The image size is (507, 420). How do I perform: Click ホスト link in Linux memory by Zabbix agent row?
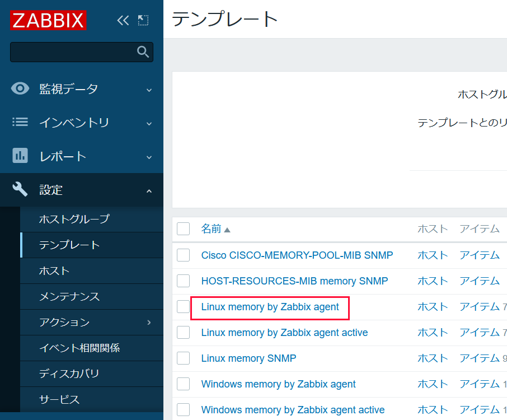(x=433, y=306)
